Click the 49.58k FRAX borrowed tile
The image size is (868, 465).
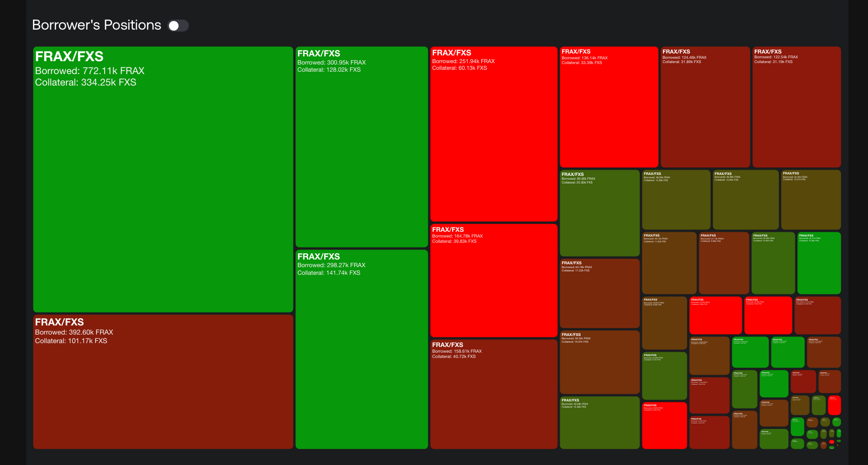click(599, 422)
